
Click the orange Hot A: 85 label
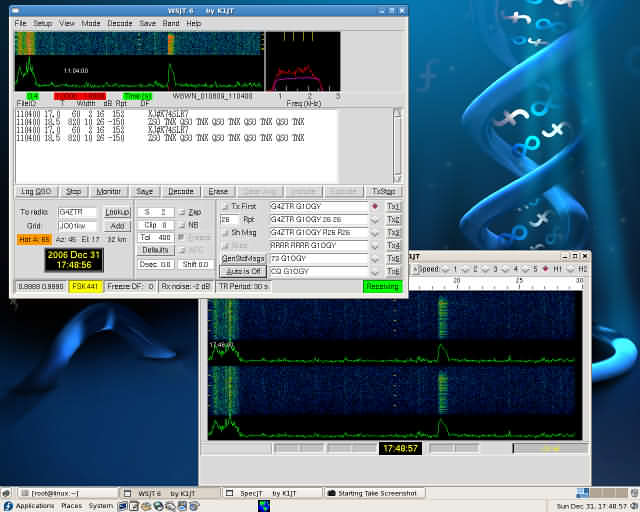34,239
